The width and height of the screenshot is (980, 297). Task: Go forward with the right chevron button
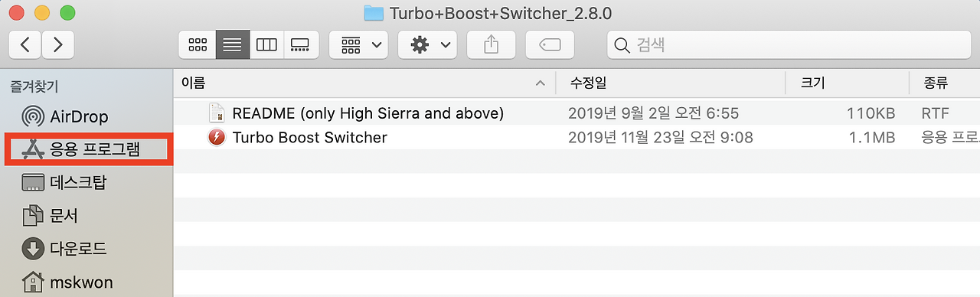pyautogui.click(x=58, y=44)
